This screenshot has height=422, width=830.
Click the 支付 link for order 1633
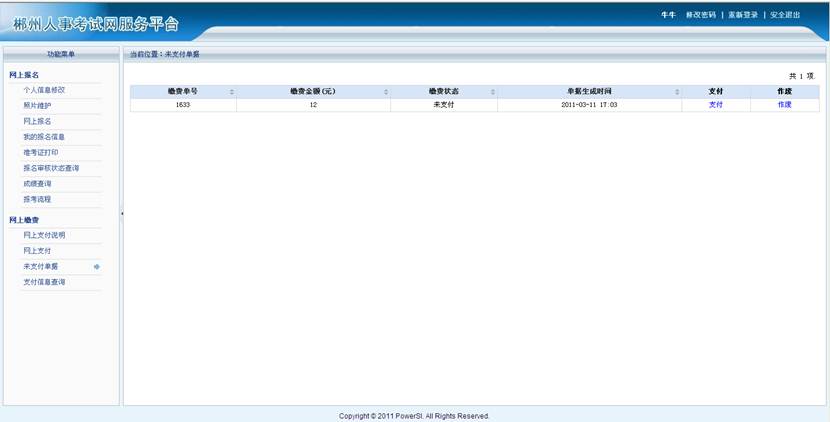point(715,105)
